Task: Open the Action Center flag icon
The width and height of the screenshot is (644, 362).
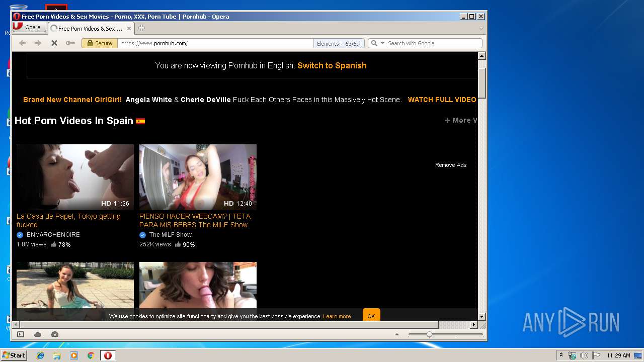Action: pyautogui.click(x=596, y=355)
